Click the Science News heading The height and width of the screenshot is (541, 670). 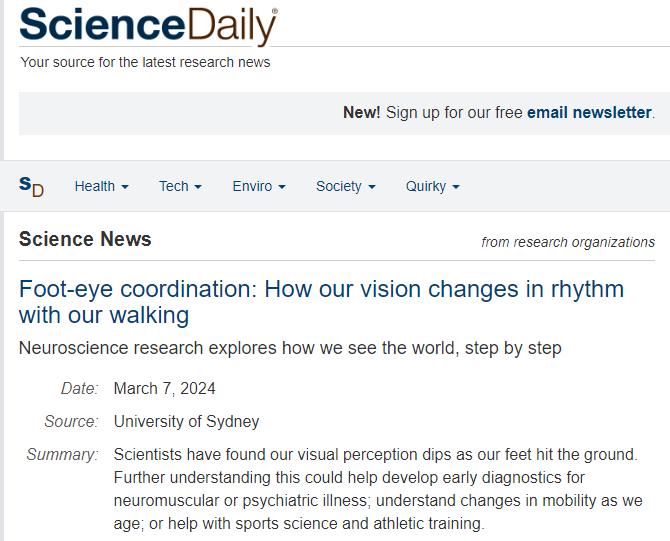click(85, 239)
